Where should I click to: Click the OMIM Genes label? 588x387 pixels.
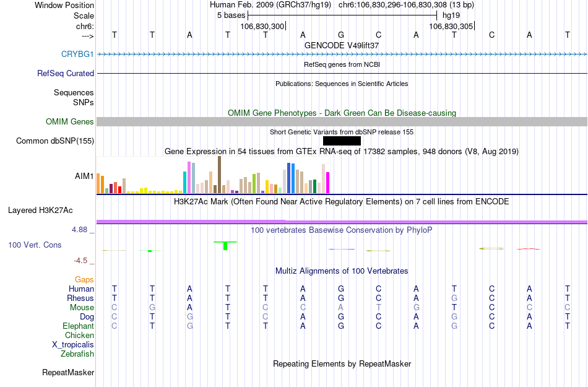pyautogui.click(x=69, y=121)
